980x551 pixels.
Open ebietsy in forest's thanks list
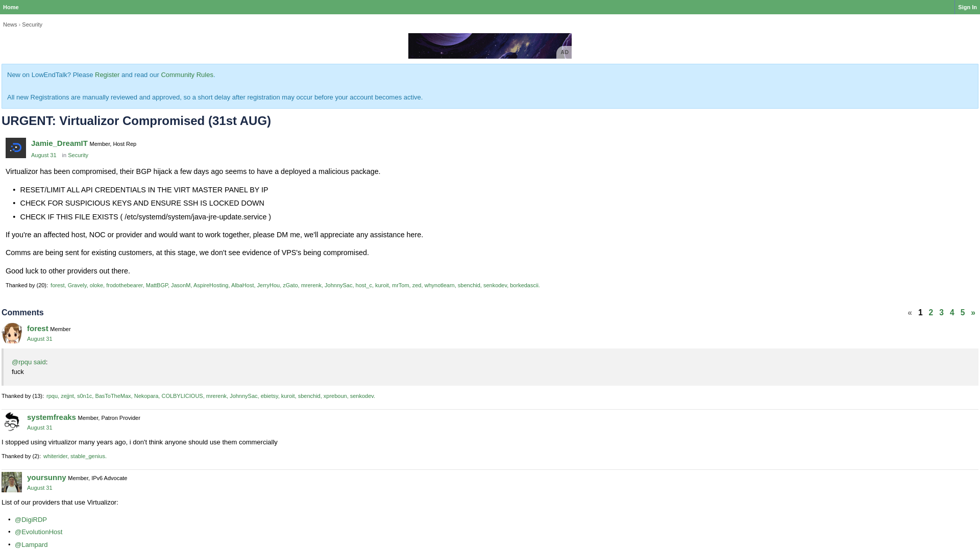point(269,396)
